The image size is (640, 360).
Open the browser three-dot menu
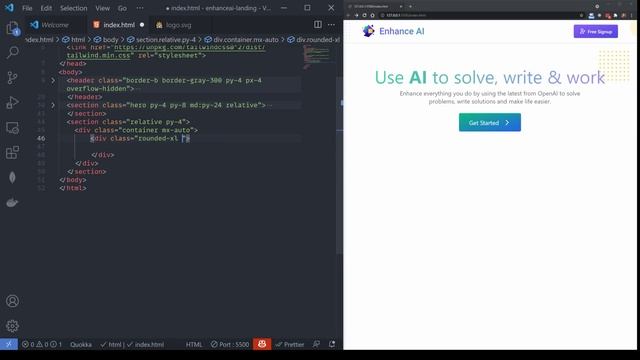631,16
